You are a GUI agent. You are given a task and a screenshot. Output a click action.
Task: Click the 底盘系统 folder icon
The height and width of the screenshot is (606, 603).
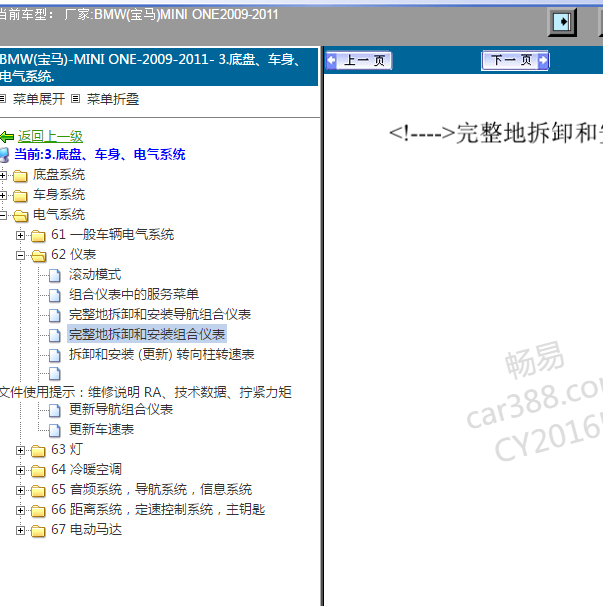[x=20, y=176]
